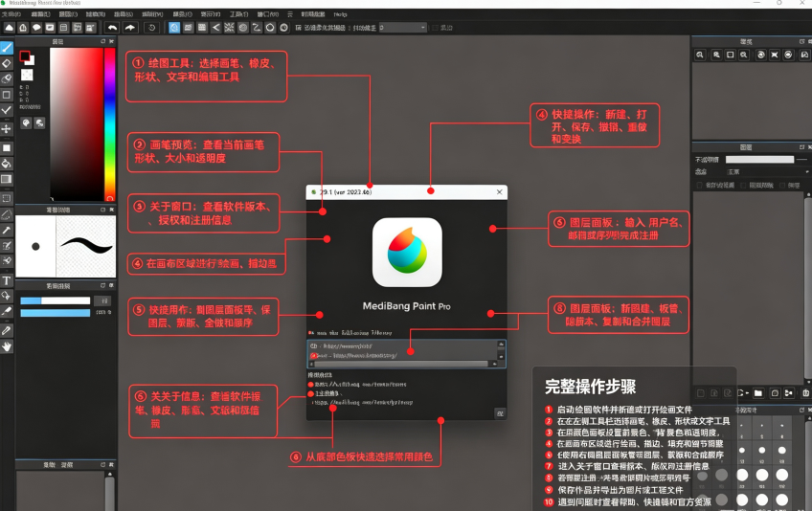Select the Eraser tool below the brush
Viewport: 812px width, 511px height.
coord(6,63)
